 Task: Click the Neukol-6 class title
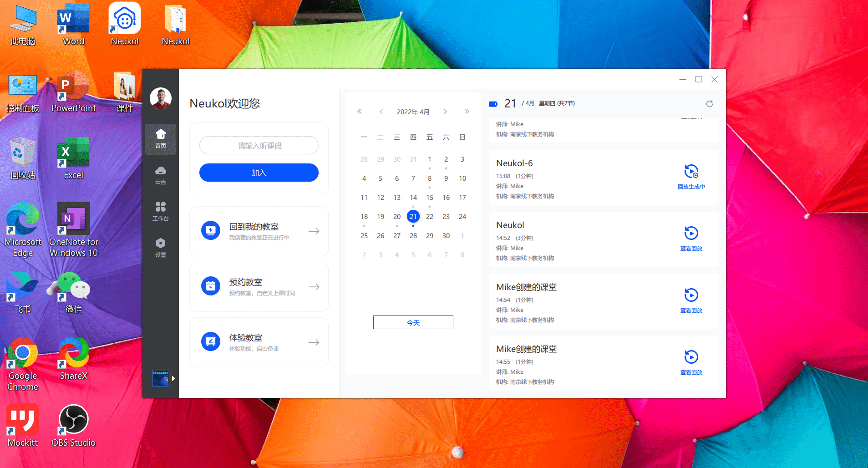pyautogui.click(x=514, y=163)
